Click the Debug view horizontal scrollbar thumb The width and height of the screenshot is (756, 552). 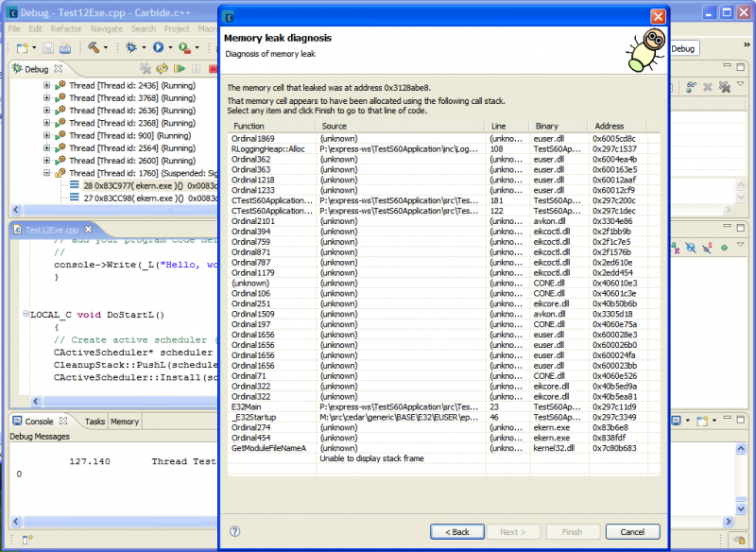(120, 210)
